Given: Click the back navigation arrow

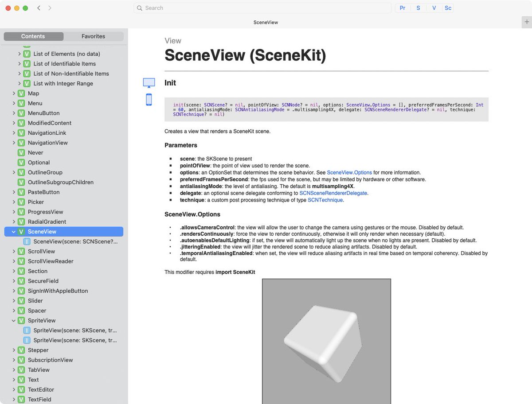Looking at the screenshot, I should [39, 8].
